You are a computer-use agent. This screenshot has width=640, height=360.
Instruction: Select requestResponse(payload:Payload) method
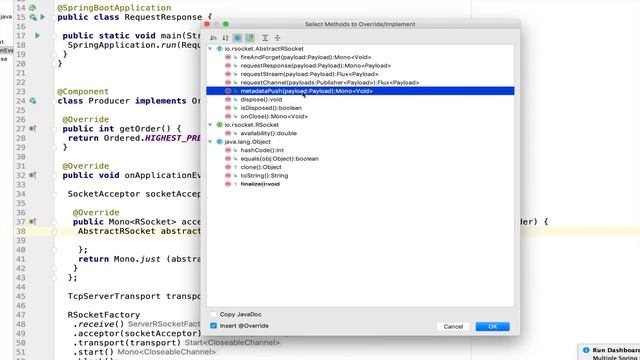pyautogui.click(x=316, y=66)
